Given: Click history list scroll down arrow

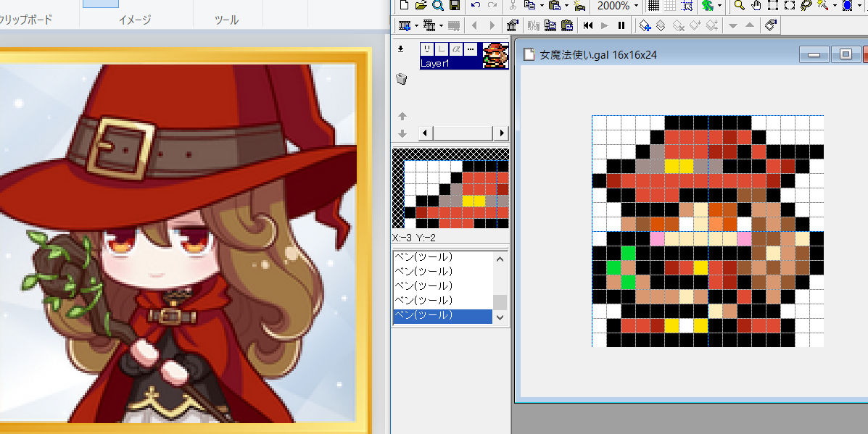Looking at the screenshot, I should [500, 317].
